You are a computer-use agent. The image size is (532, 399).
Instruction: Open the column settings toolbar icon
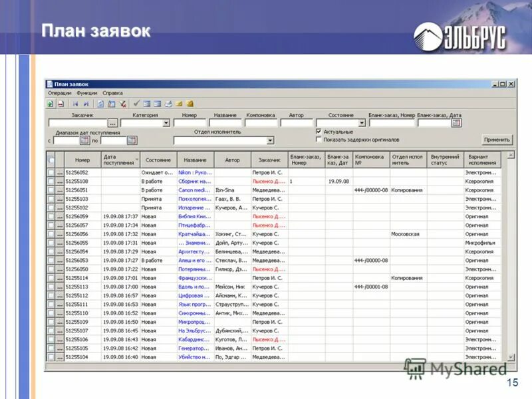(111, 104)
